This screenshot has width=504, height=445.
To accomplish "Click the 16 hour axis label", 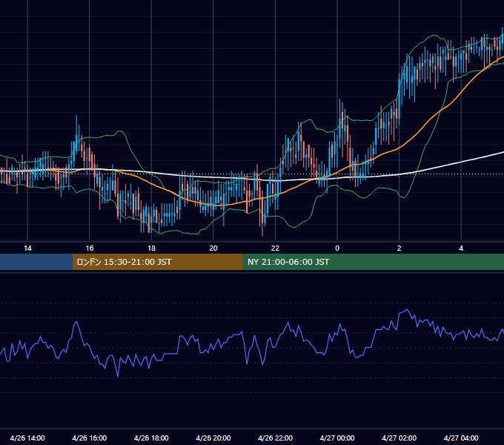I will pos(90,248).
